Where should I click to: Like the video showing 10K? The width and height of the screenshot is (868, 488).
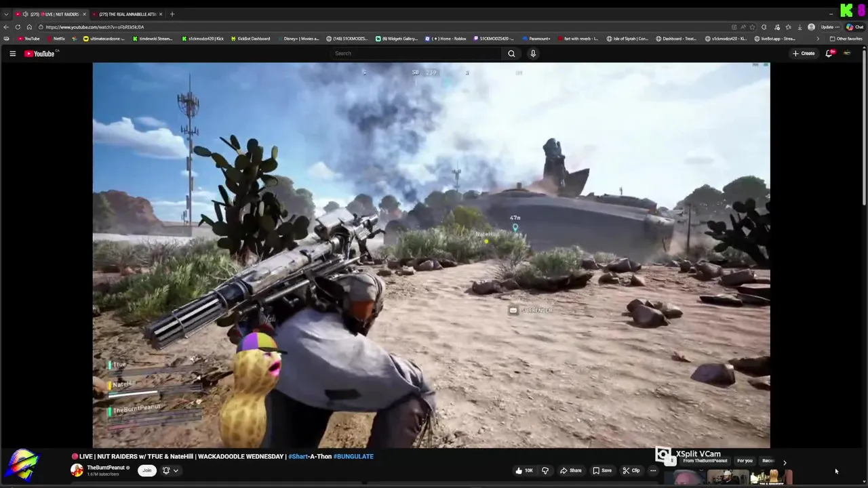tap(524, 470)
